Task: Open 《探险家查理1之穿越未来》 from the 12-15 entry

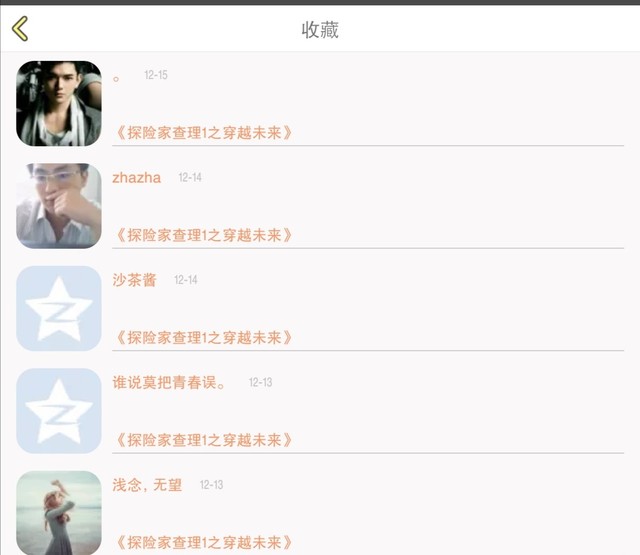Action: (204, 133)
